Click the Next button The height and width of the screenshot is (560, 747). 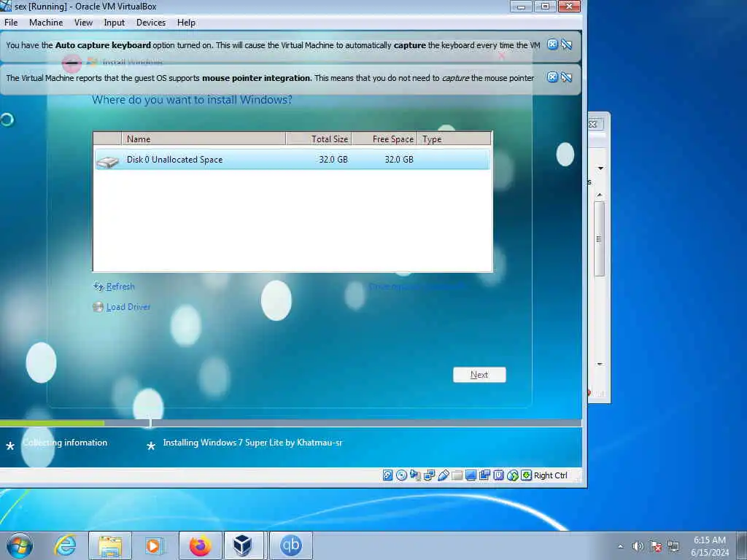479,375
